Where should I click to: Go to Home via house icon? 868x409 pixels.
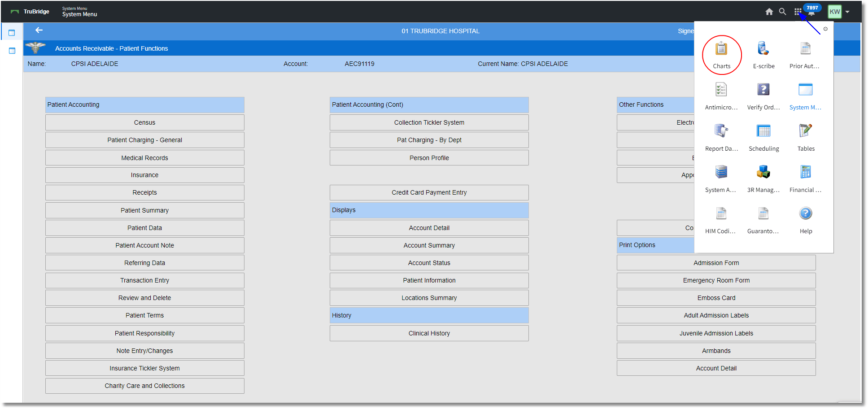[769, 12]
